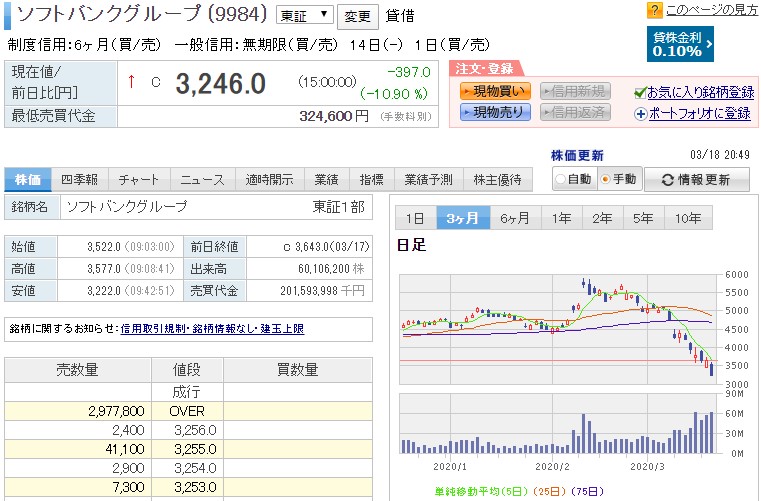
Task: Click the 東証1部 market label
Action: click(338, 207)
